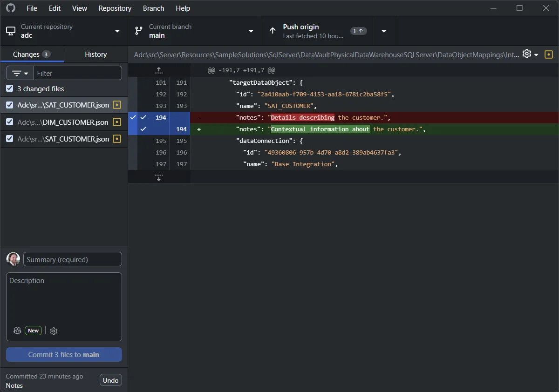559x392 pixels.
Task: Open commit options gear icon
Action: click(x=54, y=331)
